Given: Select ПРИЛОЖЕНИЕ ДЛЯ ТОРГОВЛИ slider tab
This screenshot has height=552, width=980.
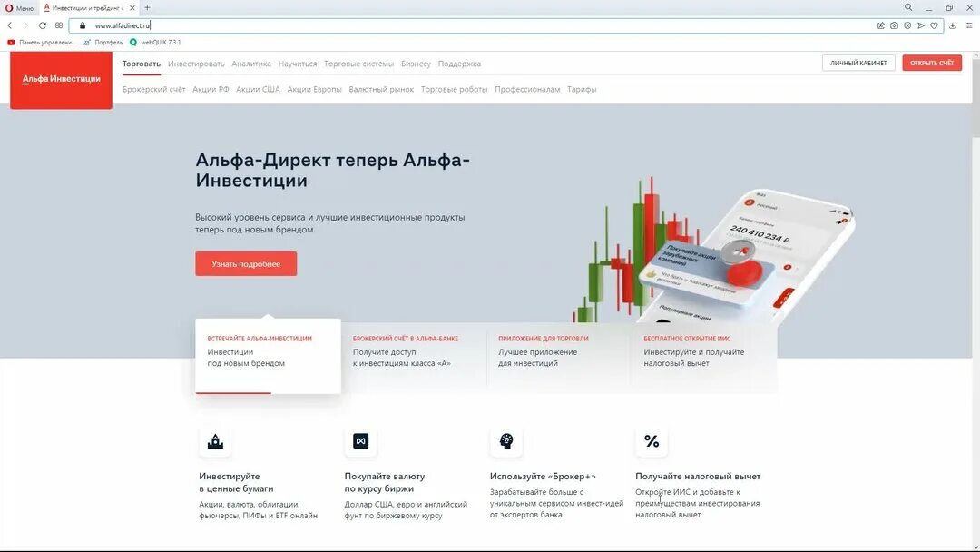Looking at the screenshot, I should [559, 356].
